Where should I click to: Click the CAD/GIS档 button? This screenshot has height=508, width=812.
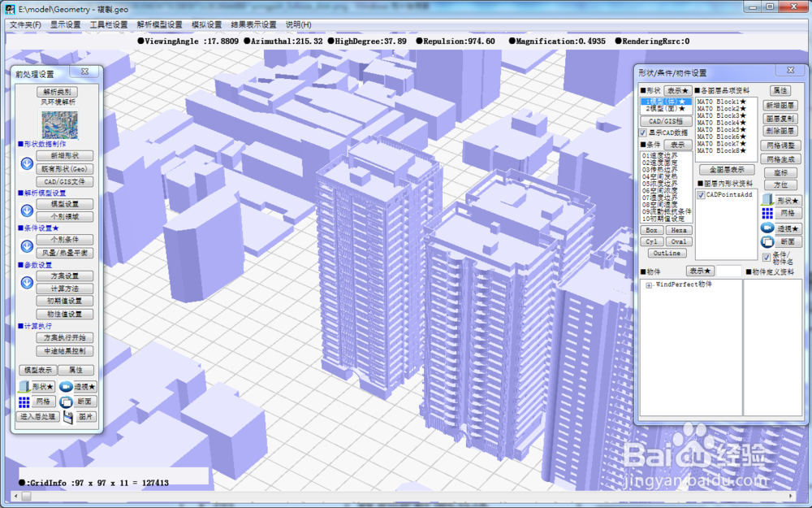(x=666, y=121)
